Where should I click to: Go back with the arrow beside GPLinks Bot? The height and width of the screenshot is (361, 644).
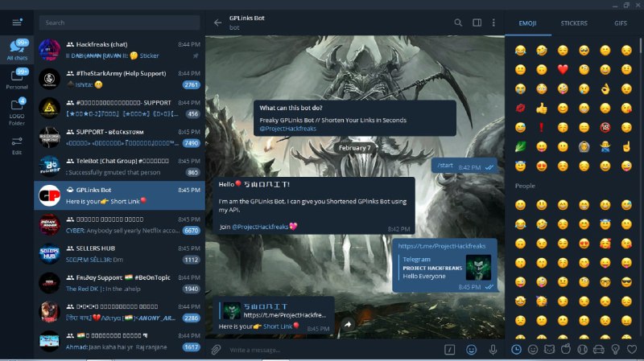click(217, 23)
